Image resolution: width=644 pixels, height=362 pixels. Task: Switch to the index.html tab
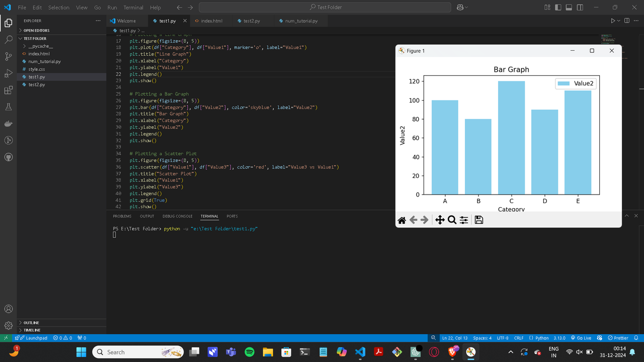tap(211, 21)
